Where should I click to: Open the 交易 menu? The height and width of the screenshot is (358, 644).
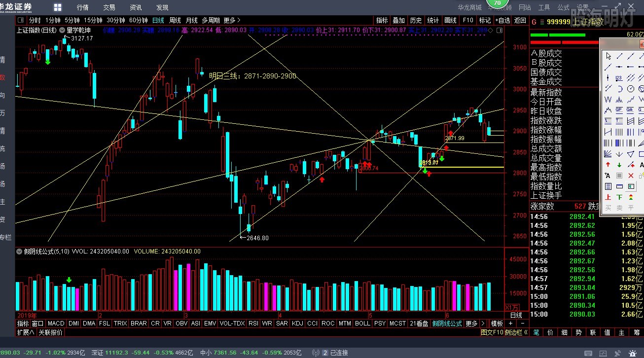[x=109, y=7]
